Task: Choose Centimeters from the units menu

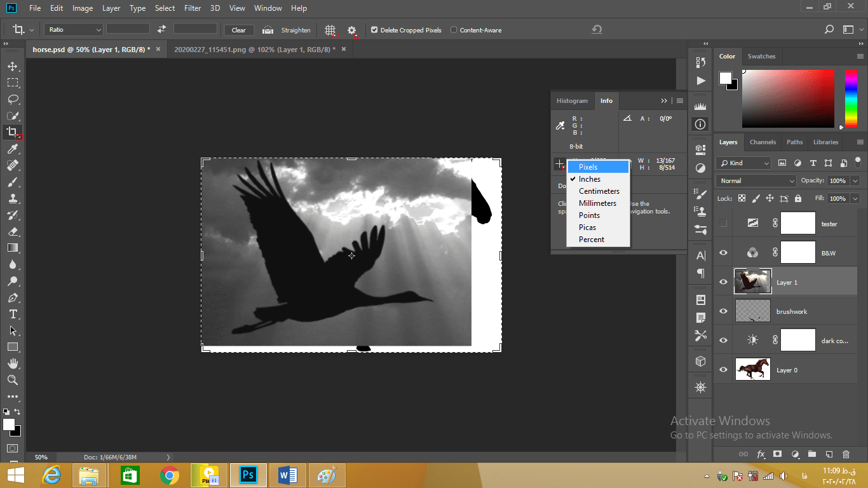Action: pos(597,191)
